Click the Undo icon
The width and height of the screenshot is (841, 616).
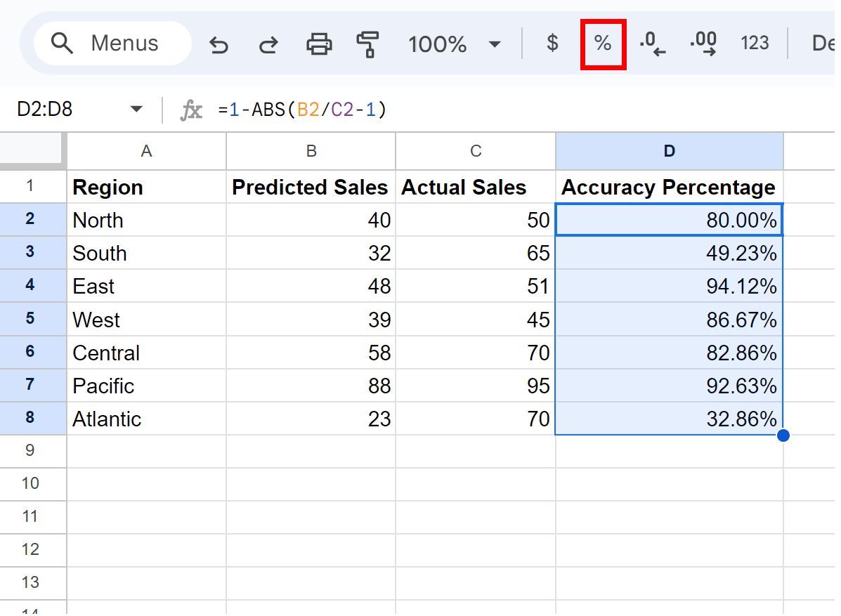(219, 43)
